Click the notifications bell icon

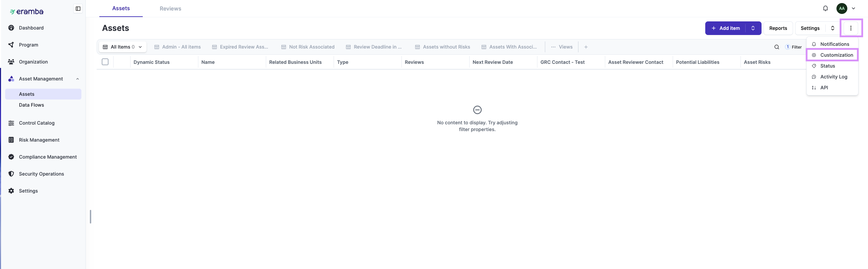point(825,8)
